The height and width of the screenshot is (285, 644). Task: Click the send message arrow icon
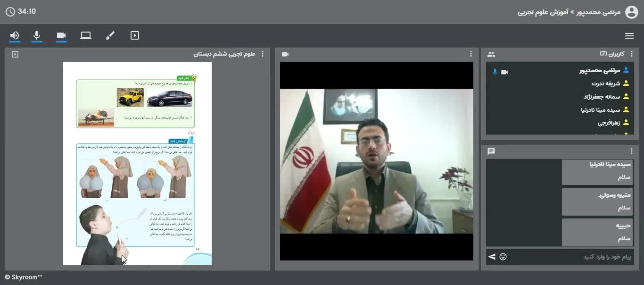coord(492,257)
